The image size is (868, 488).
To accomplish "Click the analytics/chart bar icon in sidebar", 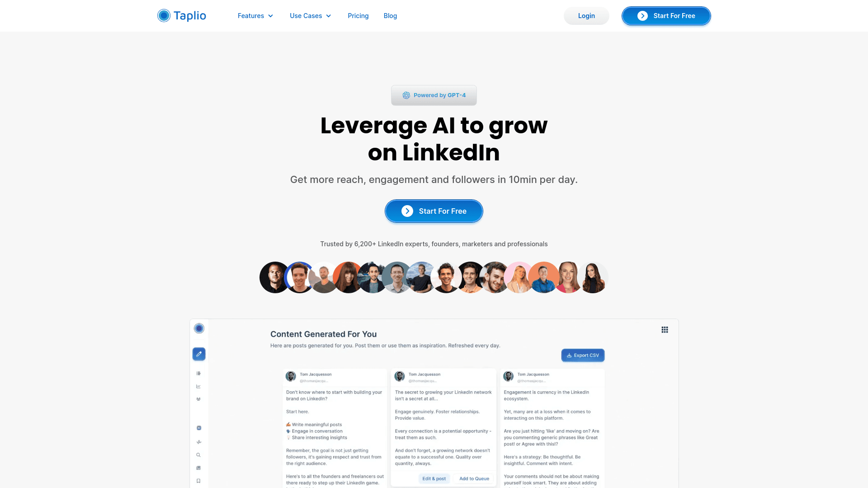I will [x=199, y=386].
